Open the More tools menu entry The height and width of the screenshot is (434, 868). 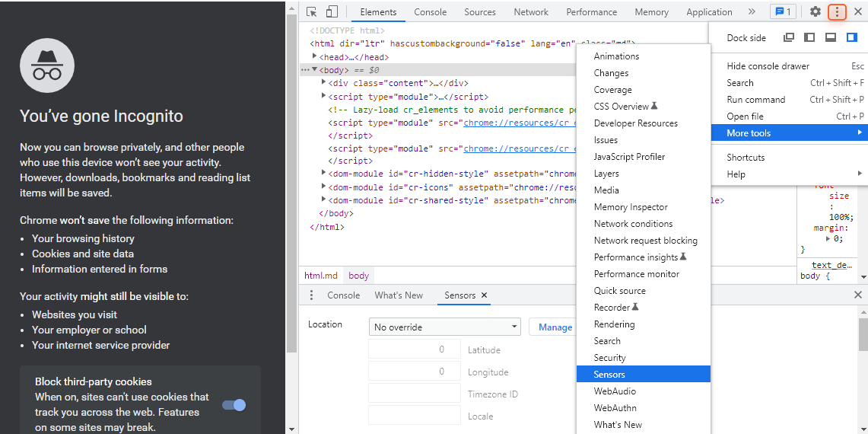(x=790, y=133)
